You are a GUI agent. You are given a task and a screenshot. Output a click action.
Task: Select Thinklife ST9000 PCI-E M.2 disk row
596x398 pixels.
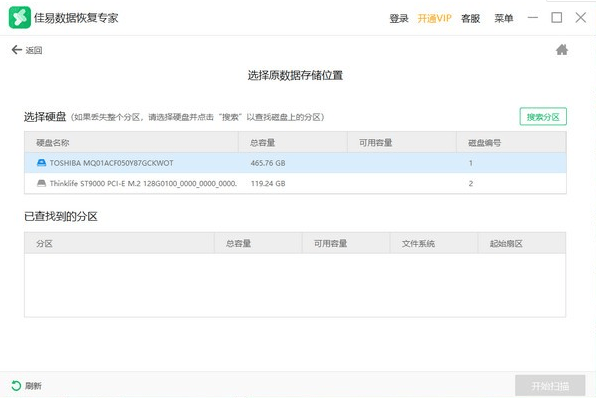tap(295, 183)
